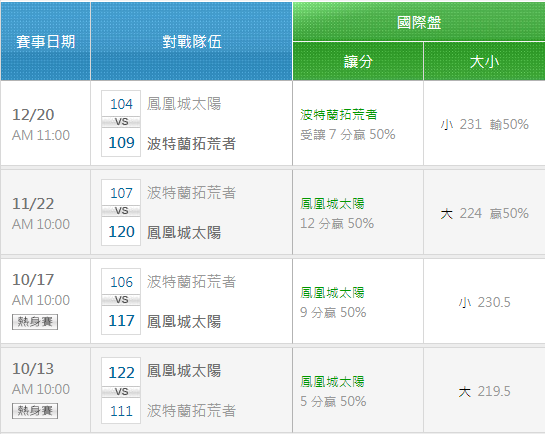Screen dimensions: 545x434
Task: Click the 大小 sub-header
Action: (x=485, y=62)
